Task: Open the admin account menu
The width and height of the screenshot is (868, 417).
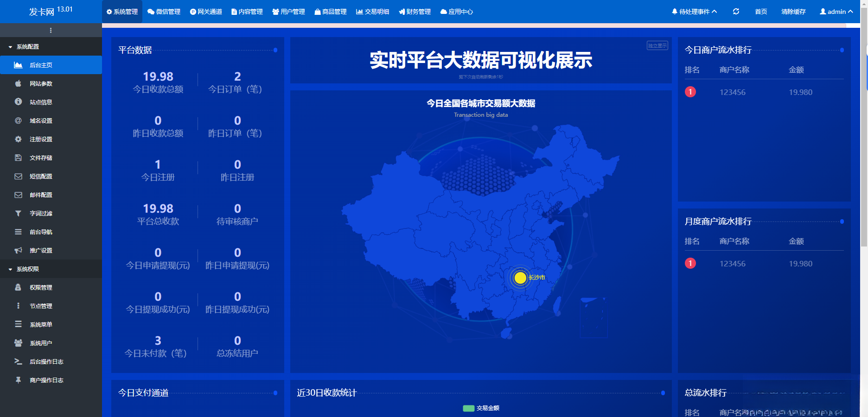Action: pyautogui.click(x=836, y=12)
